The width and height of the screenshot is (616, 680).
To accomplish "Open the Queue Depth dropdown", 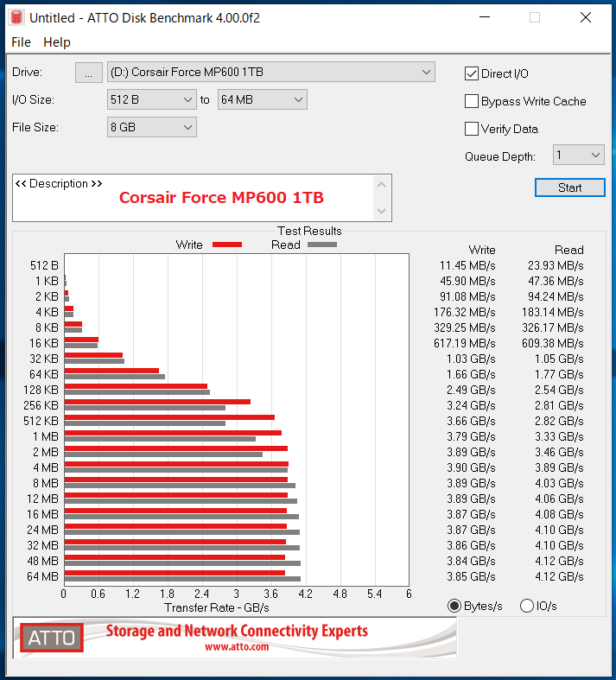I will (x=579, y=155).
